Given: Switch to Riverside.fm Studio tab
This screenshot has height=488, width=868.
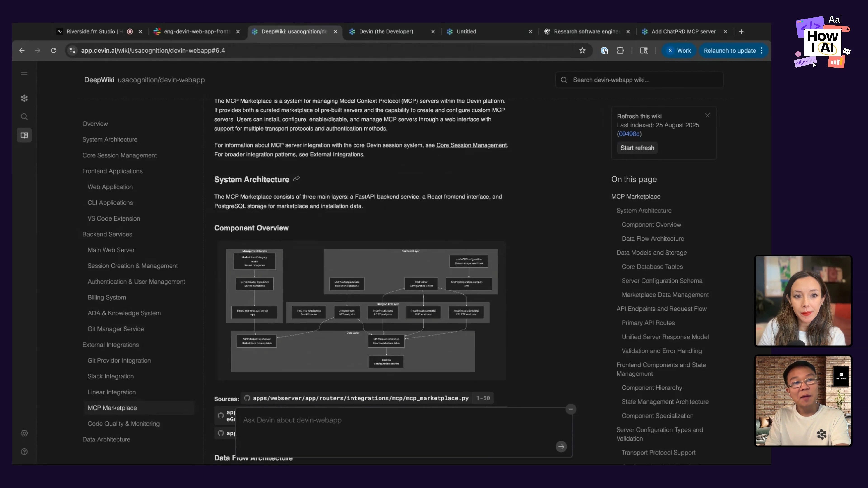Looking at the screenshot, I should click(x=94, y=32).
